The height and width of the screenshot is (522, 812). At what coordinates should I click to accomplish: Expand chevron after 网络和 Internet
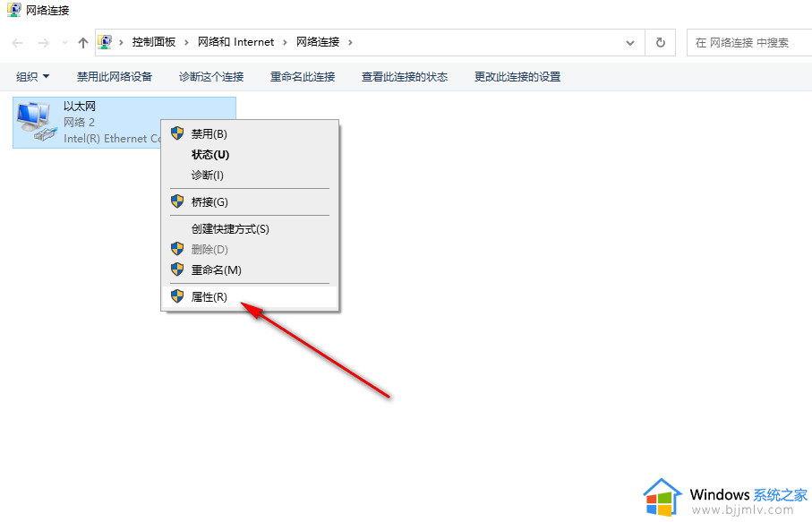285,42
